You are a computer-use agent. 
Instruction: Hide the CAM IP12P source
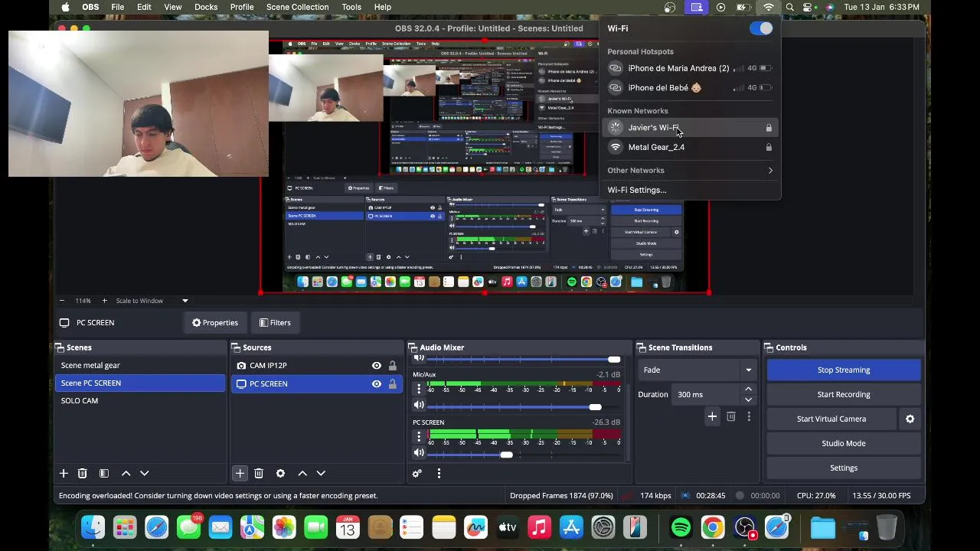point(377,366)
